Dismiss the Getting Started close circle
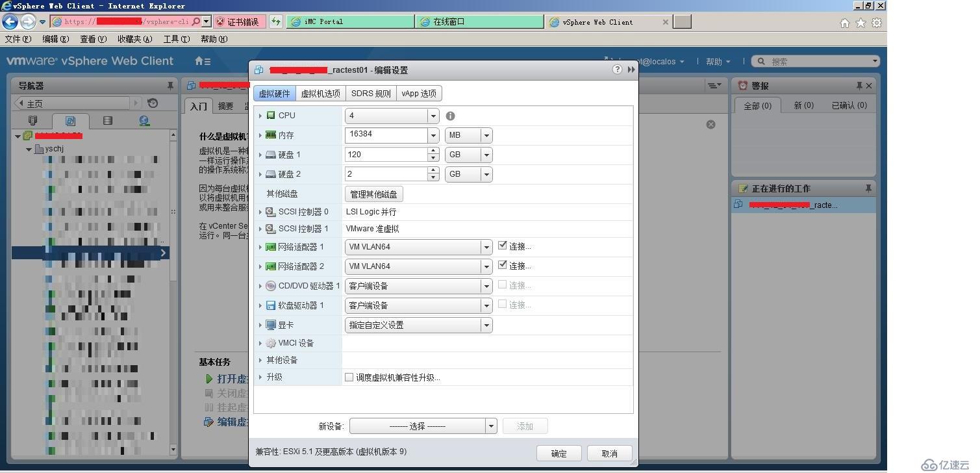Viewport: 980px width, 473px height. [x=710, y=124]
